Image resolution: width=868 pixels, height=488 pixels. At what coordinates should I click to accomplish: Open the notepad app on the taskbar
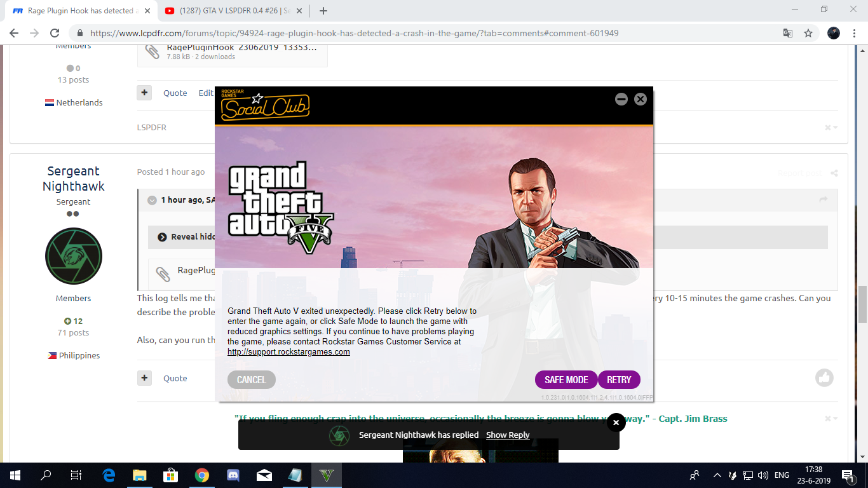295,475
